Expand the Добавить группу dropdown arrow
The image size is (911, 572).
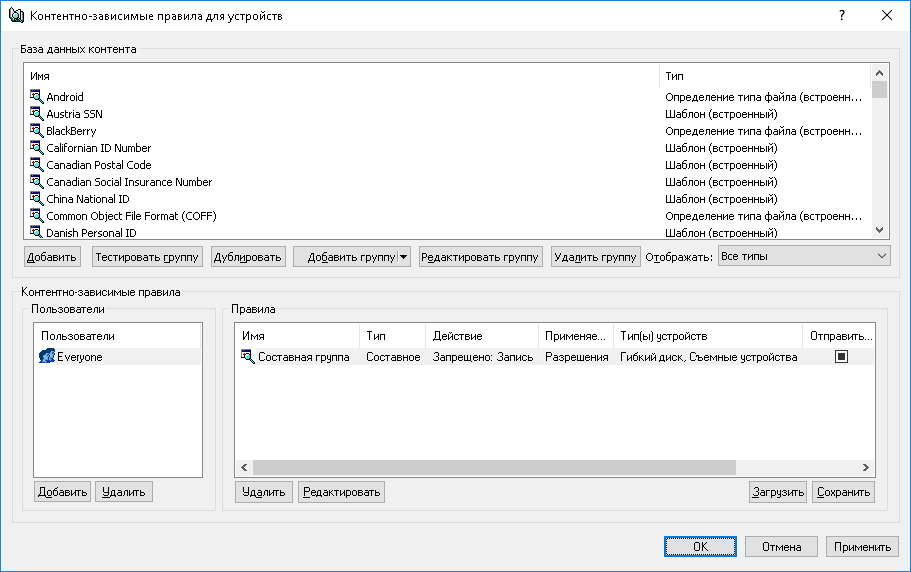404,257
